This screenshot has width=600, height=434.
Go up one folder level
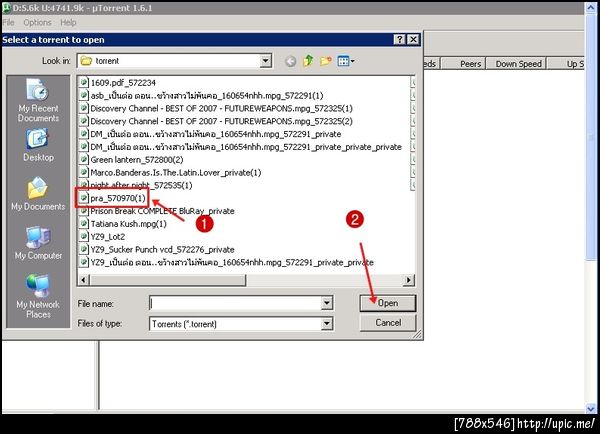[308, 61]
